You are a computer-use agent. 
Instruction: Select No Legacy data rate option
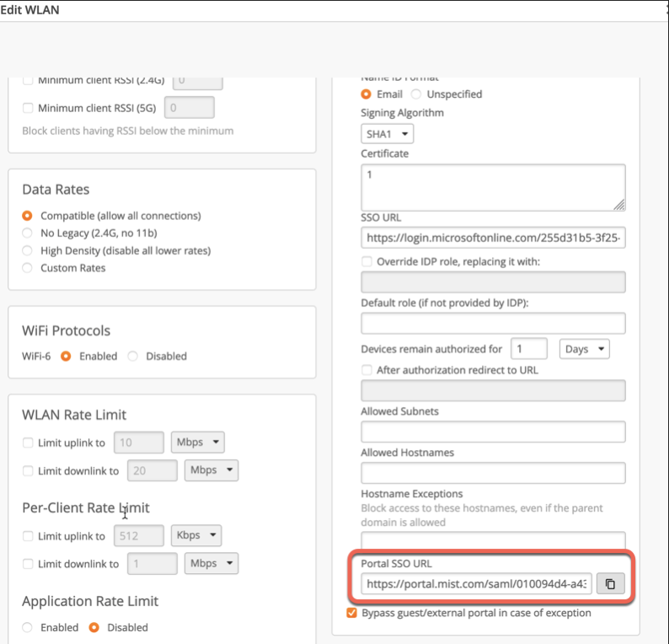pos(28,233)
